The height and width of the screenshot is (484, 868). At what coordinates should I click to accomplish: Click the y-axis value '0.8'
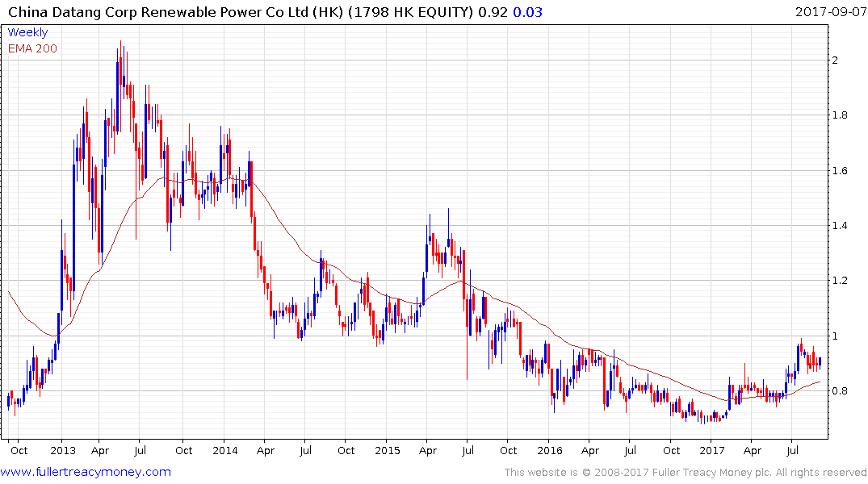coord(841,391)
